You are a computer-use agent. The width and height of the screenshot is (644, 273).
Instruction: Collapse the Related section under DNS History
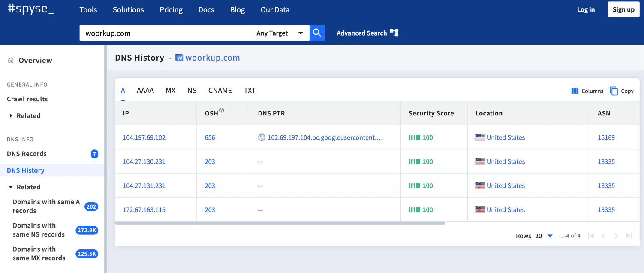pos(10,187)
